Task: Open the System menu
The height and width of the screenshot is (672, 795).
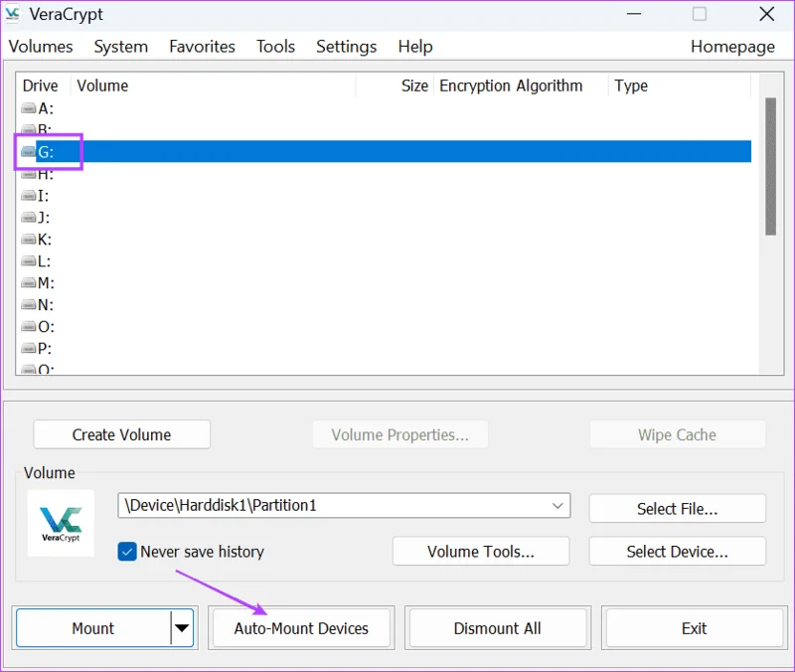Action: click(120, 47)
